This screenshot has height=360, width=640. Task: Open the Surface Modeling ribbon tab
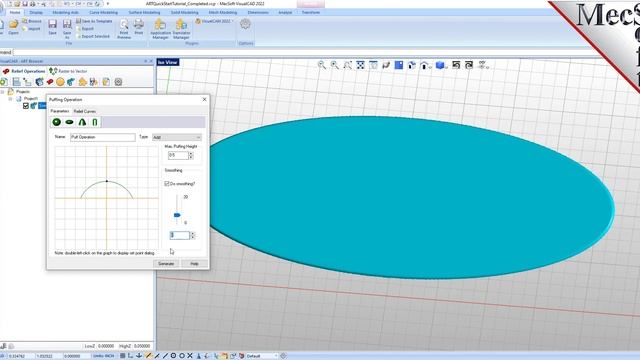(x=144, y=13)
